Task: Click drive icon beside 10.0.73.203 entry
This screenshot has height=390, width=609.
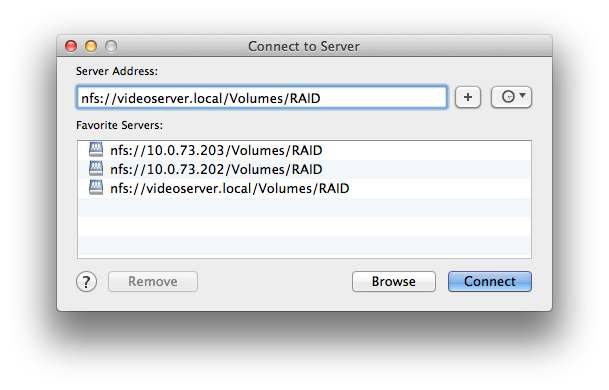Action: (96, 150)
